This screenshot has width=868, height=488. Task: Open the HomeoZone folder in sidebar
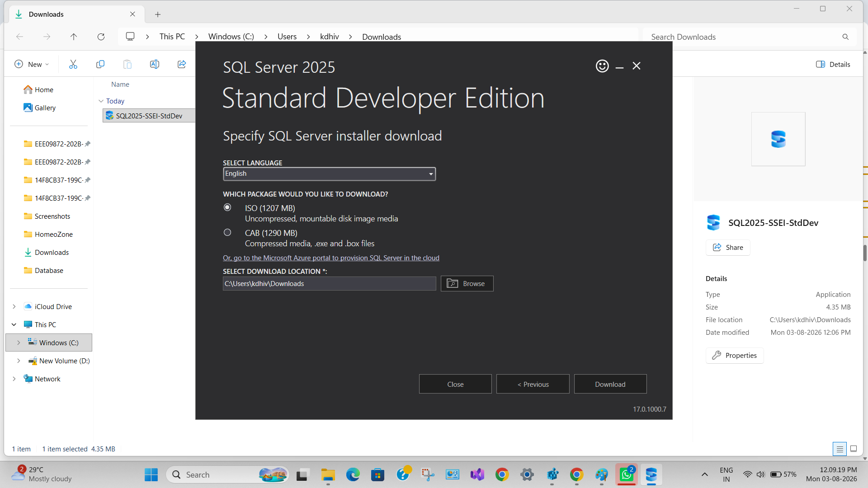(x=53, y=234)
